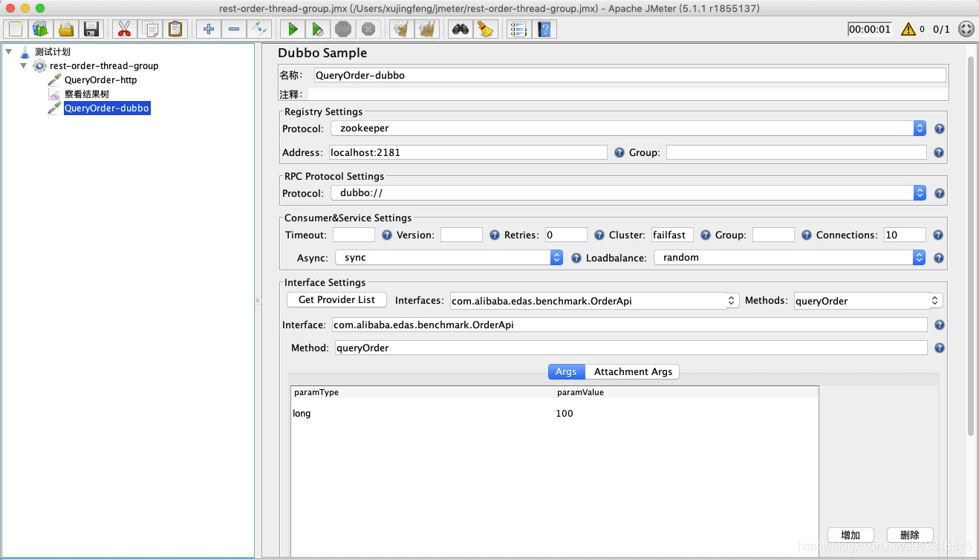Image resolution: width=979 pixels, height=560 pixels.
Task: Click the 名称 name input field
Action: click(630, 75)
